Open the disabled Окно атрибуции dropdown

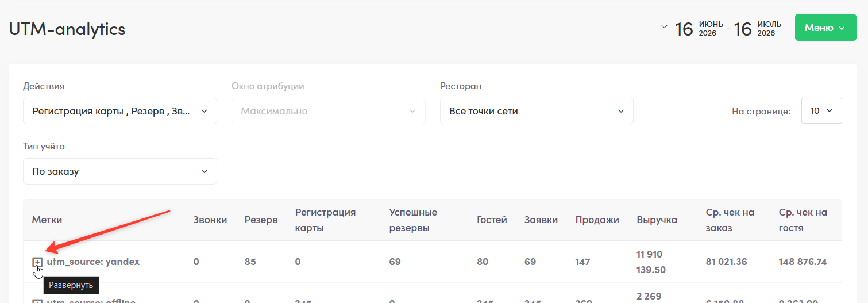pos(329,111)
